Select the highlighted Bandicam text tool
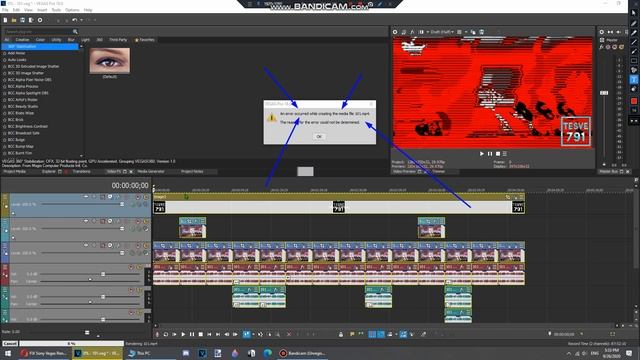This screenshot has width=640, height=360. pyautogui.click(x=634, y=80)
